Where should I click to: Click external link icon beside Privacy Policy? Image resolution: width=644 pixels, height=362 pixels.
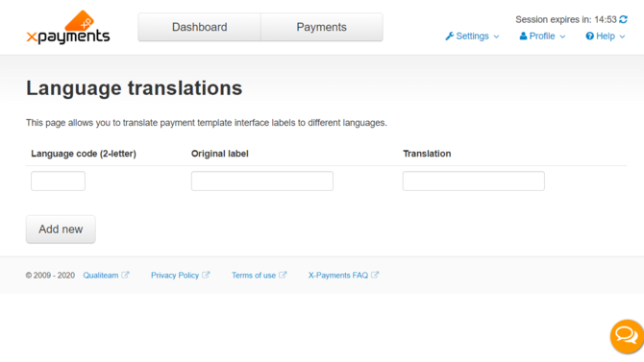pos(206,275)
